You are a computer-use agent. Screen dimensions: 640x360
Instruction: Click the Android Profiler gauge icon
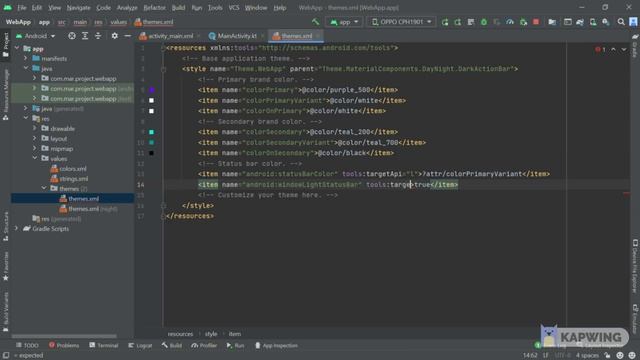coord(510,22)
